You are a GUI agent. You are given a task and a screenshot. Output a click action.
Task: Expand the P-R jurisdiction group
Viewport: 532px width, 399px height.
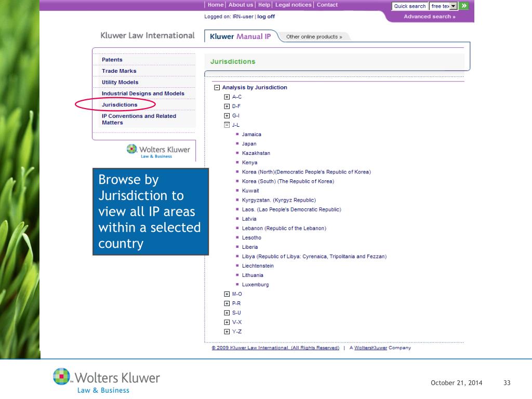coord(227,303)
